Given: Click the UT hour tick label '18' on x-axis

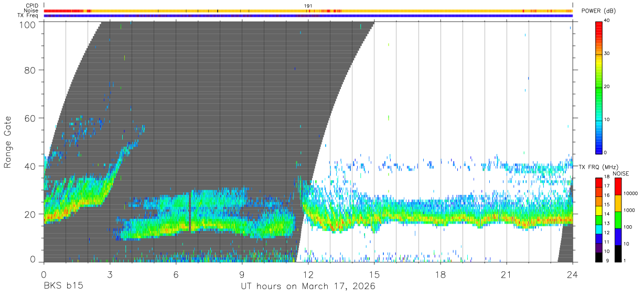Looking at the screenshot, I should click(440, 273).
